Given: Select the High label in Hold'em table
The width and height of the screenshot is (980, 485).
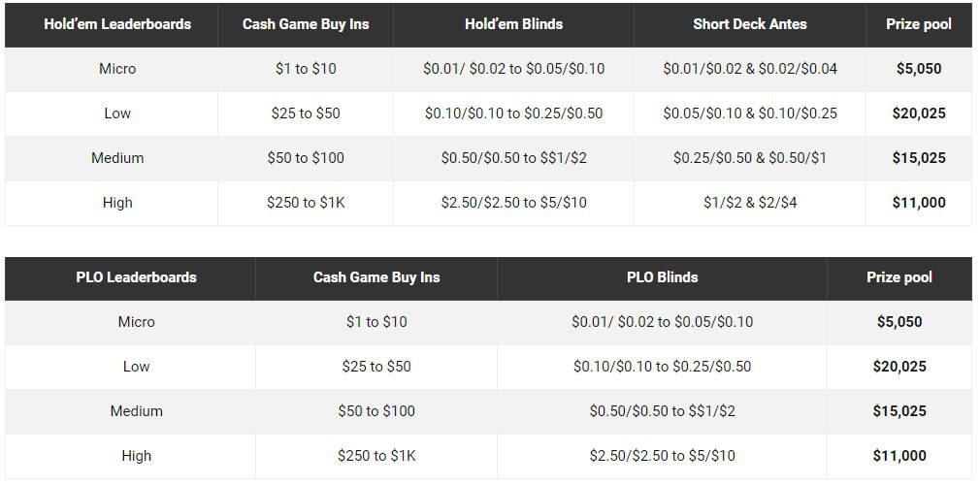Looking at the screenshot, I should [117, 203].
